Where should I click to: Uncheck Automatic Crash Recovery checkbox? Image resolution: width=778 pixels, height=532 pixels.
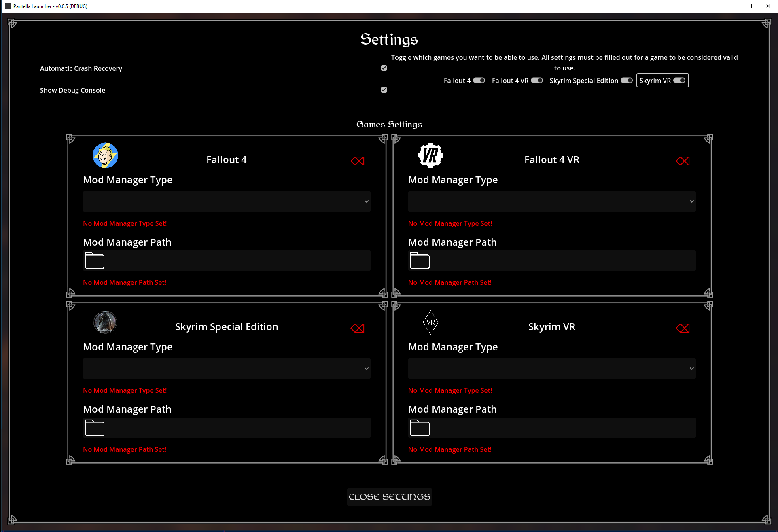coord(384,68)
